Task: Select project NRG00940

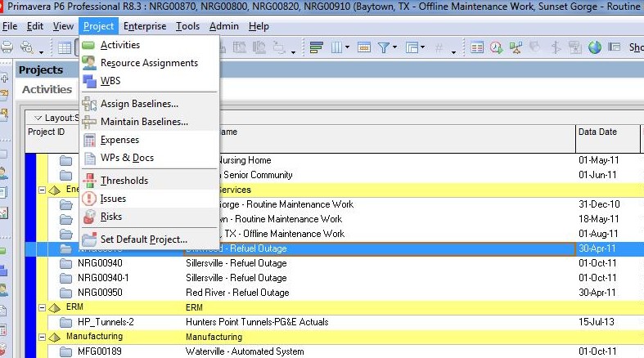Action: 100,263
